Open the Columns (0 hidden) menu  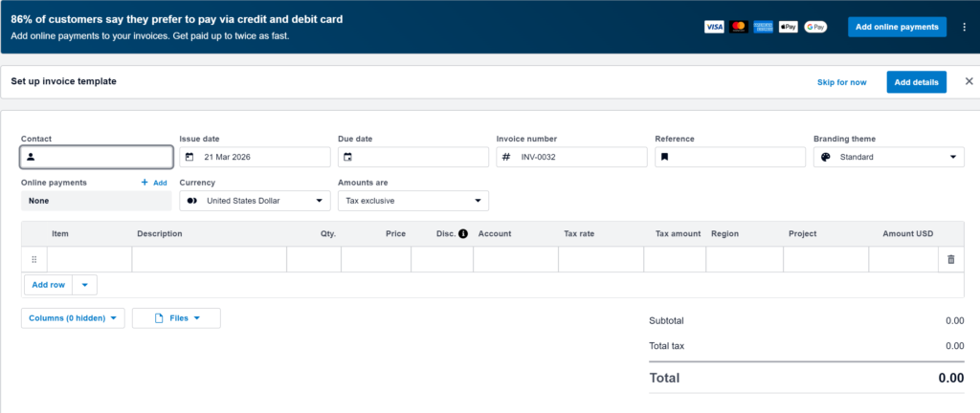(x=73, y=318)
